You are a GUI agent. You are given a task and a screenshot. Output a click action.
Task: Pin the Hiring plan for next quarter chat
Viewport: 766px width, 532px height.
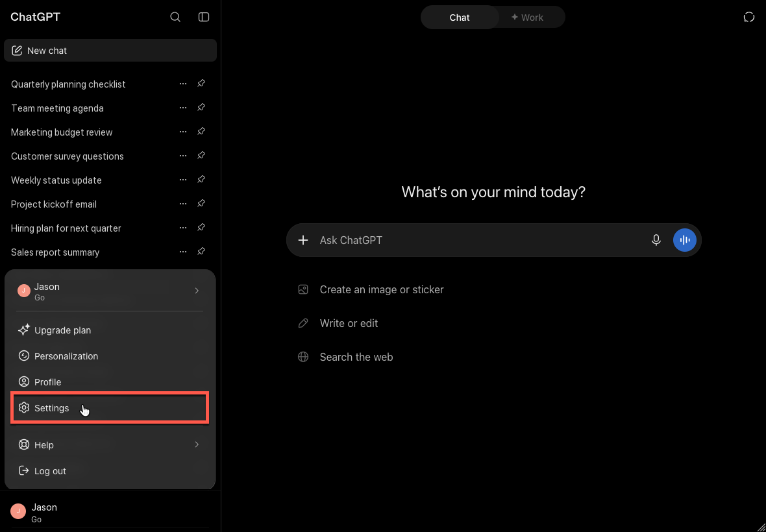tap(201, 227)
